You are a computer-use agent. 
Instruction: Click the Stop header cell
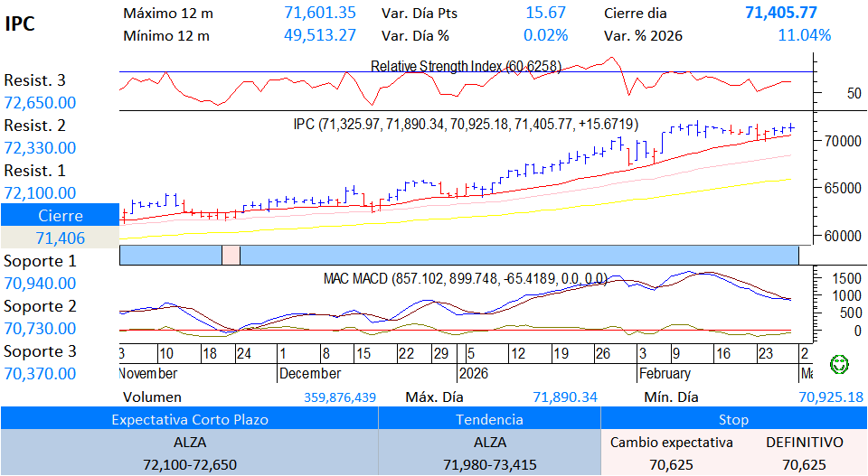(x=733, y=419)
